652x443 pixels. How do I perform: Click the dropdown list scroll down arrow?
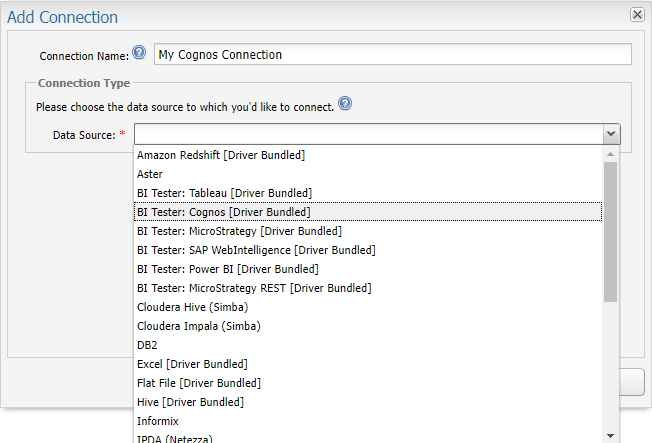(x=610, y=436)
